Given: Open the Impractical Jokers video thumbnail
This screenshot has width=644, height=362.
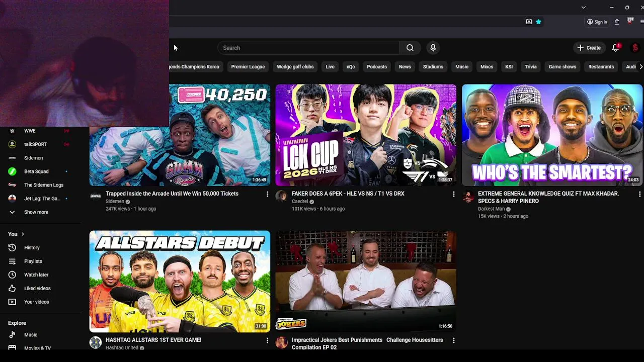Looking at the screenshot, I should click(x=366, y=282).
